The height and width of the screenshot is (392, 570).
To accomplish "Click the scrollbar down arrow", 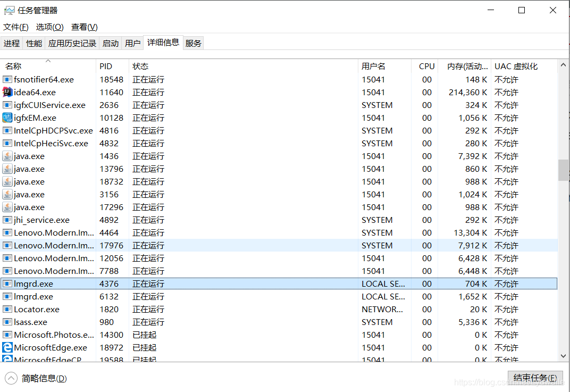I will tap(563, 356).
